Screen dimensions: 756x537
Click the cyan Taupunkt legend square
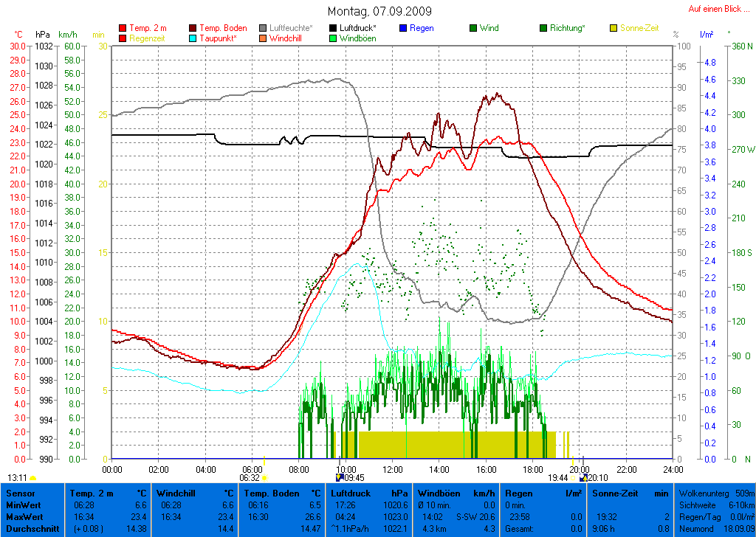[x=193, y=38]
